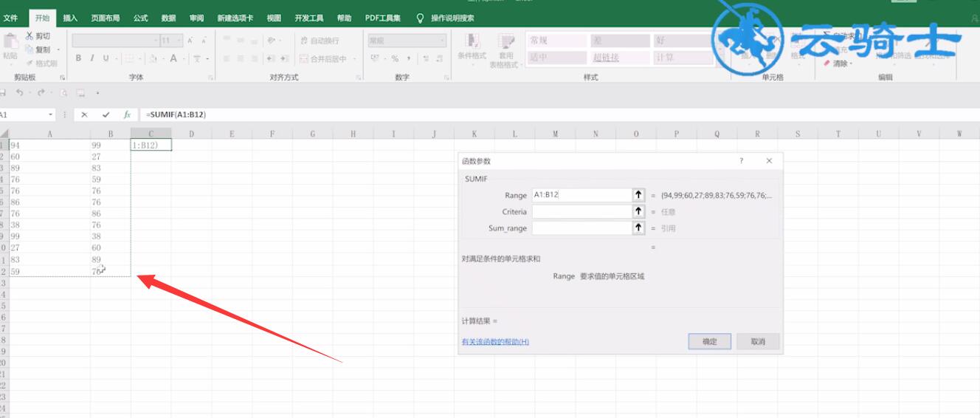
Task: Collapse dialog via arrow beside the Range field
Action: tap(638, 195)
